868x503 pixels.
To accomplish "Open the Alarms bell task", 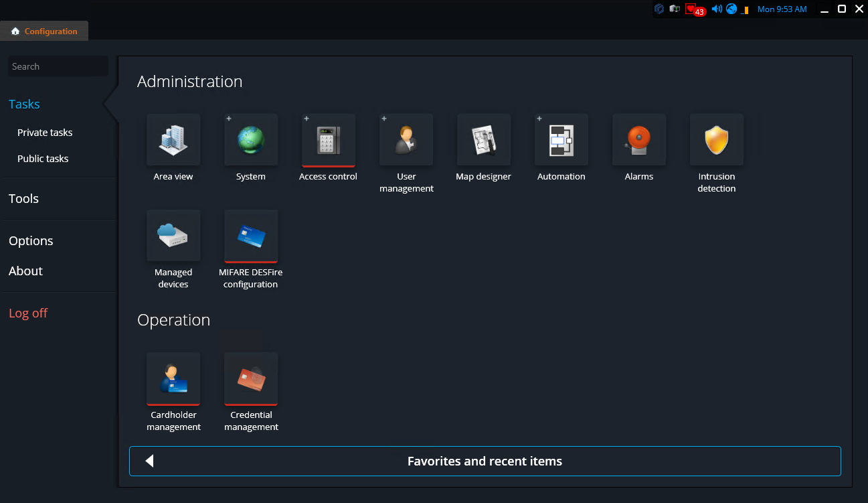I will click(x=639, y=140).
